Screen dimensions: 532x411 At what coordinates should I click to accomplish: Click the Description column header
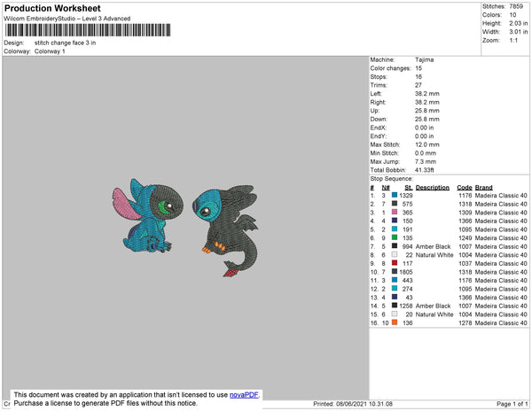[x=433, y=188]
